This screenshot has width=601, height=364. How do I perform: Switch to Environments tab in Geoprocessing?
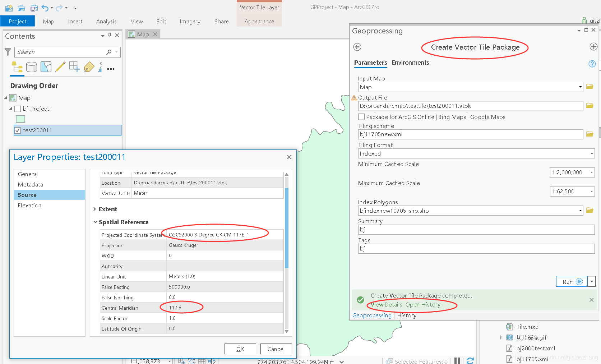tap(410, 63)
